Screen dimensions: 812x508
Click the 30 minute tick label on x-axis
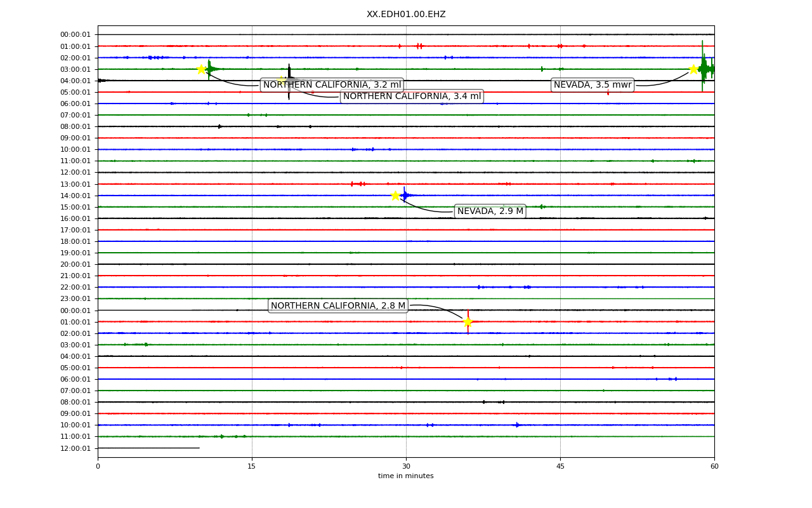pos(406,467)
